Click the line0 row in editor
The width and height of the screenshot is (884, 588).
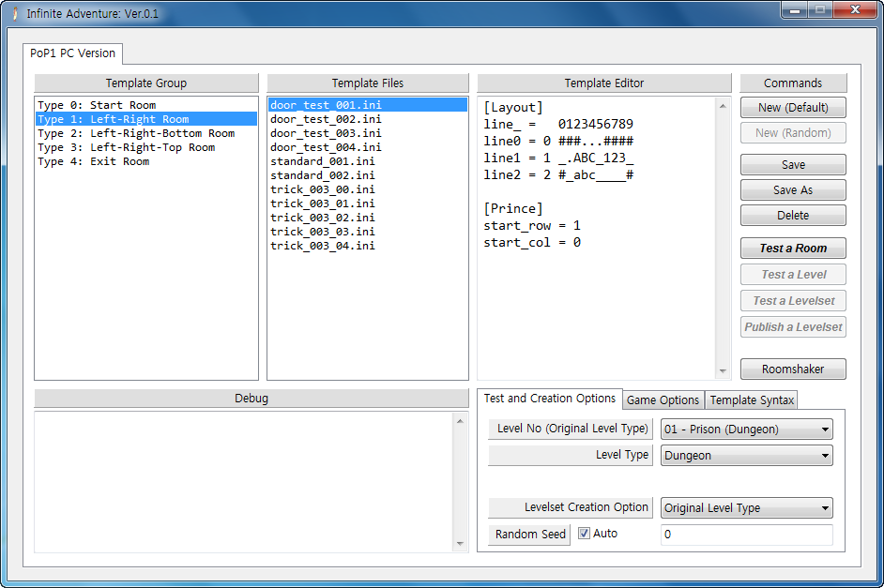point(558,141)
